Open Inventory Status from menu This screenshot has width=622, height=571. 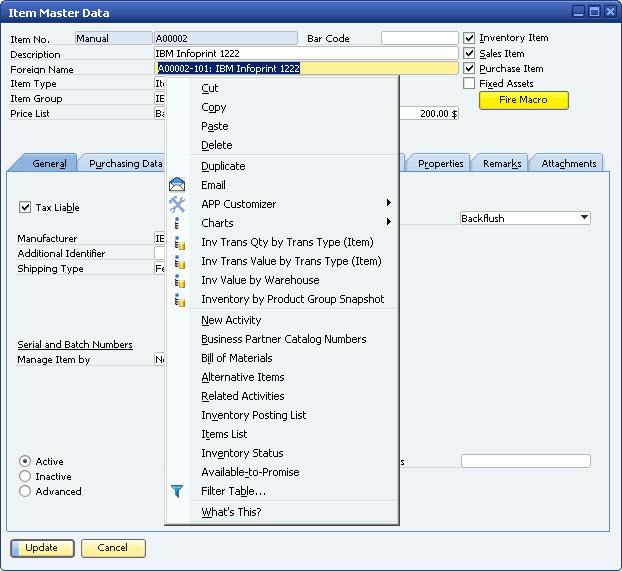click(x=242, y=454)
